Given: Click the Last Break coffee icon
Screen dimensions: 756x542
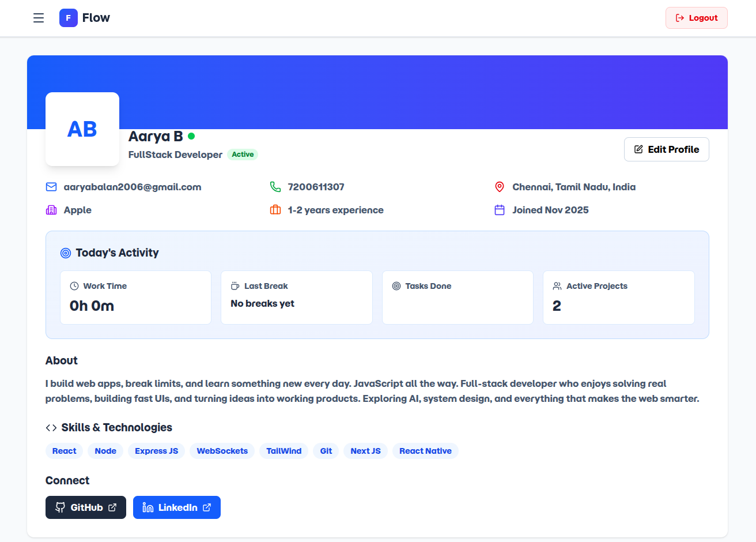Looking at the screenshot, I should point(235,286).
